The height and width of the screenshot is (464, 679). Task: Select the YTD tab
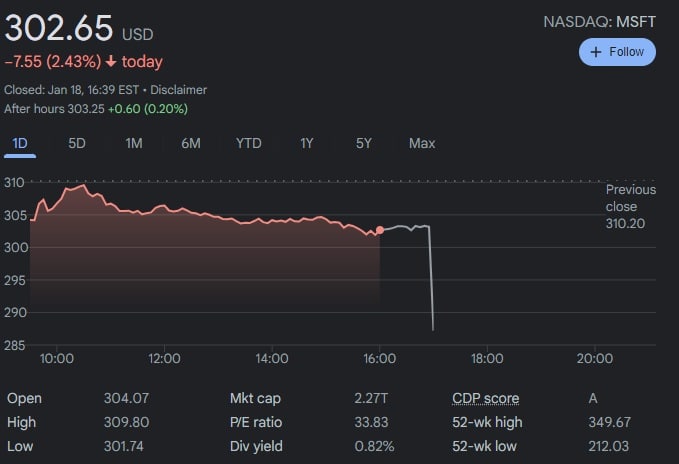[249, 143]
